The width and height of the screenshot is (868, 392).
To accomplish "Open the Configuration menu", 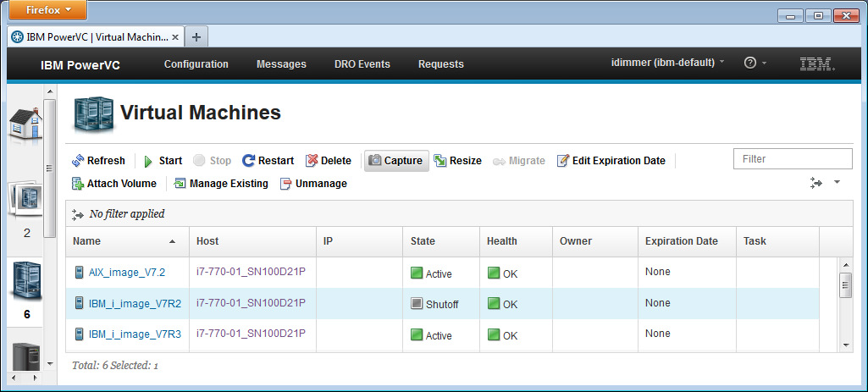I will pos(196,64).
